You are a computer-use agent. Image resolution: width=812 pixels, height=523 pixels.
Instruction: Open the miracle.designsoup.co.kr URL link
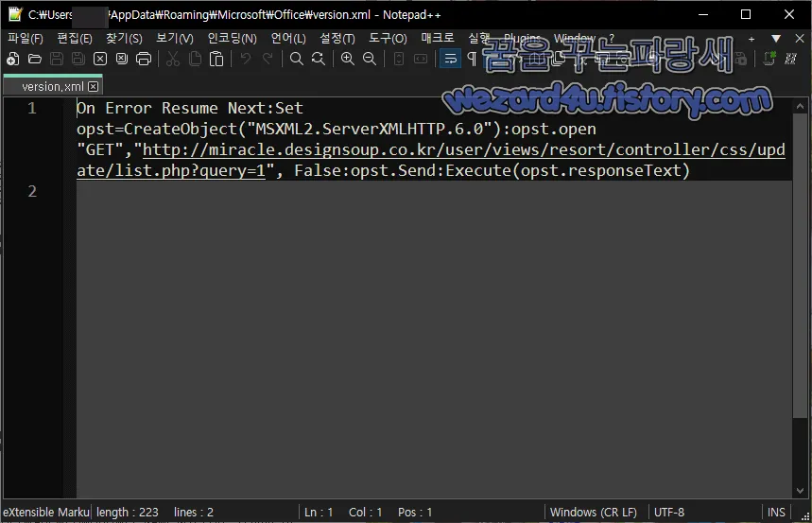click(431, 160)
